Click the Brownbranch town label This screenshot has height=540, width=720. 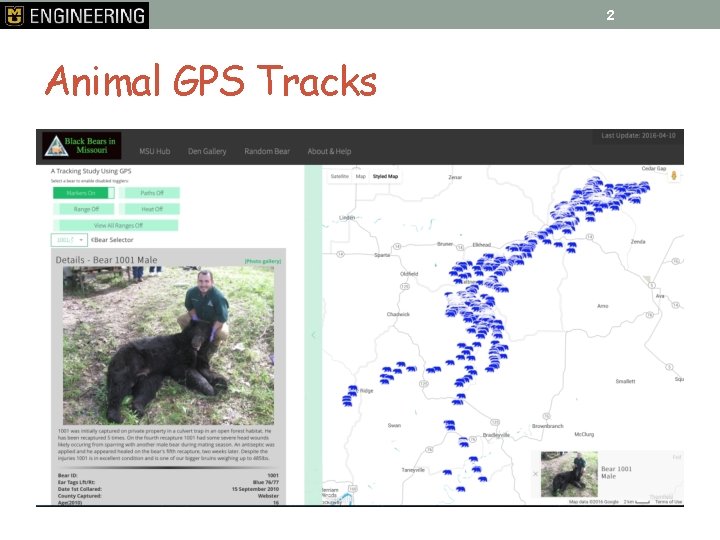(548, 426)
